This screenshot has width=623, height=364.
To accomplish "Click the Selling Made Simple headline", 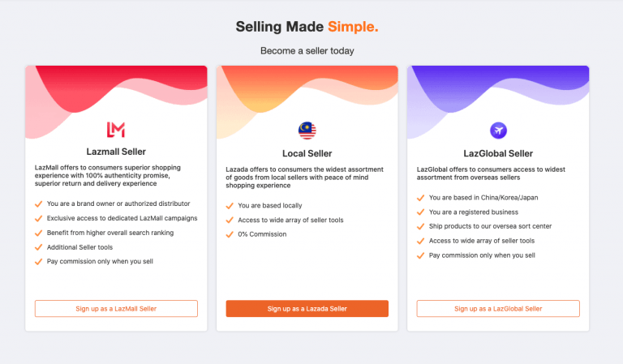I will (x=307, y=27).
